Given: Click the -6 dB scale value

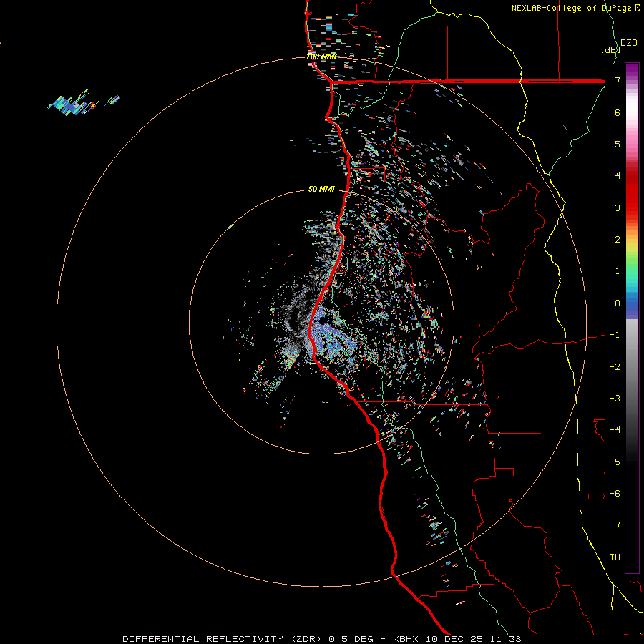Looking at the screenshot, I should (x=615, y=494).
